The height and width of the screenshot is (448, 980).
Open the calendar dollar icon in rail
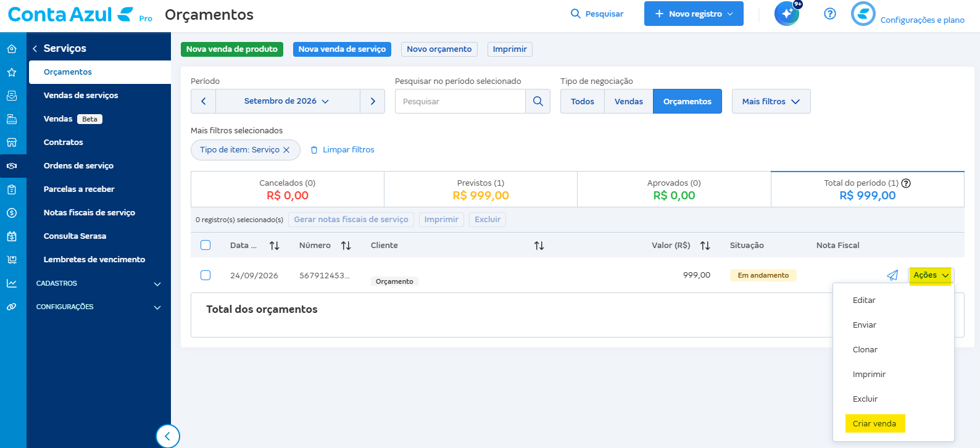12,236
